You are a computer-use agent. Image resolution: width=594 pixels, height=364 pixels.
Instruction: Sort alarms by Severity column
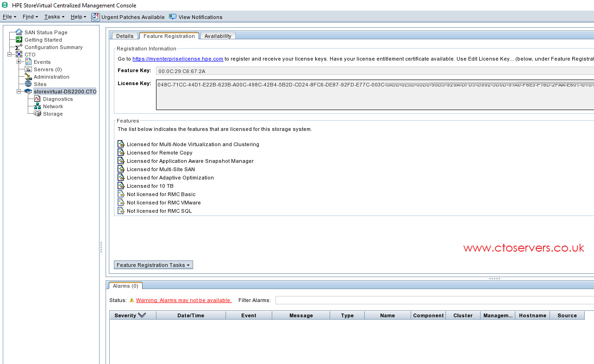tap(133, 315)
